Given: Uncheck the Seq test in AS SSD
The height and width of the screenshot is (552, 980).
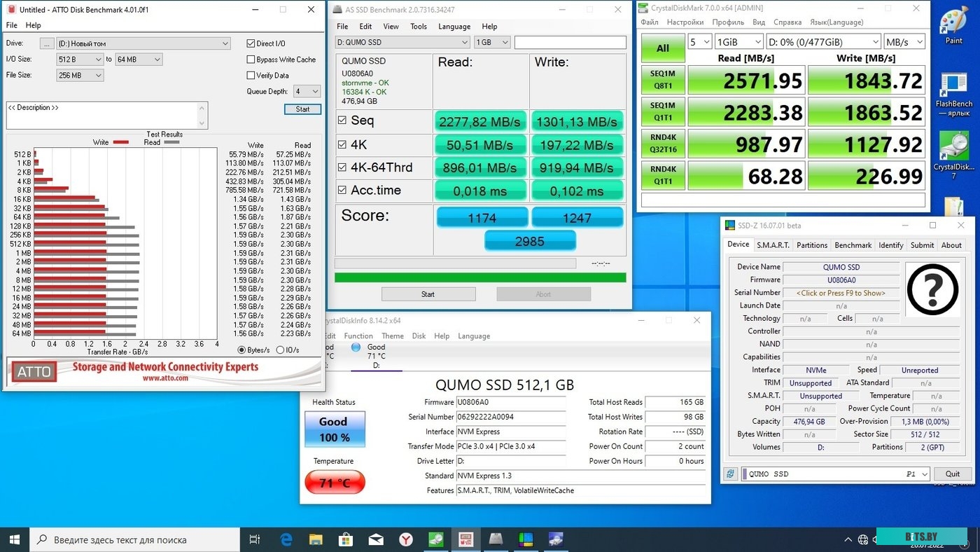Looking at the screenshot, I should pos(342,120).
